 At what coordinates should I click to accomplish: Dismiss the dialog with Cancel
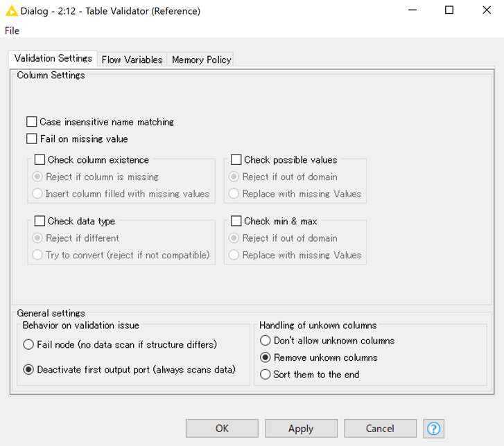[x=380, y=428]
